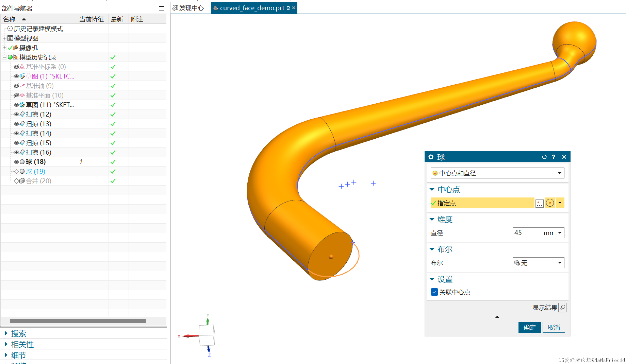Click the 模型历史记录 folder icon
Screen dimensions: 626x364
tap(16, 57)
